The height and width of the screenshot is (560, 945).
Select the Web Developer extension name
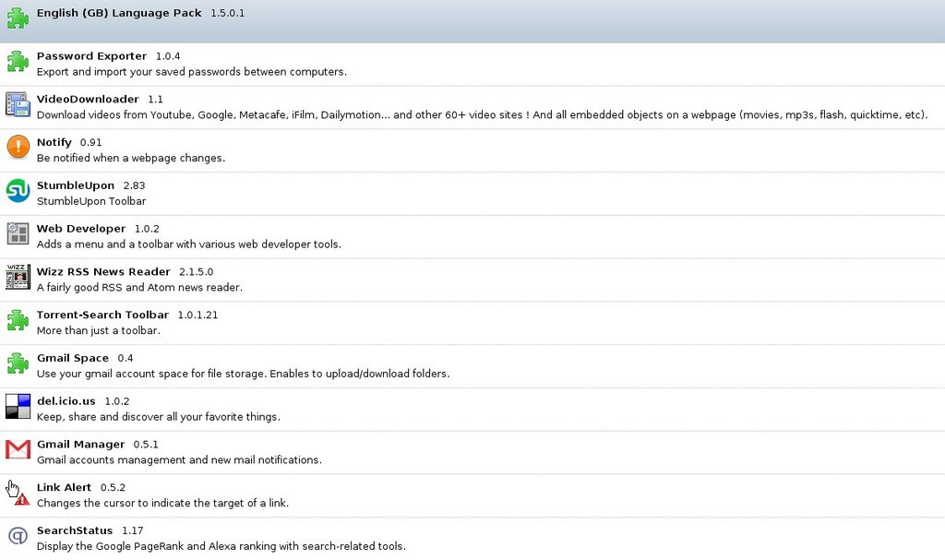click(x=81, y=229)
